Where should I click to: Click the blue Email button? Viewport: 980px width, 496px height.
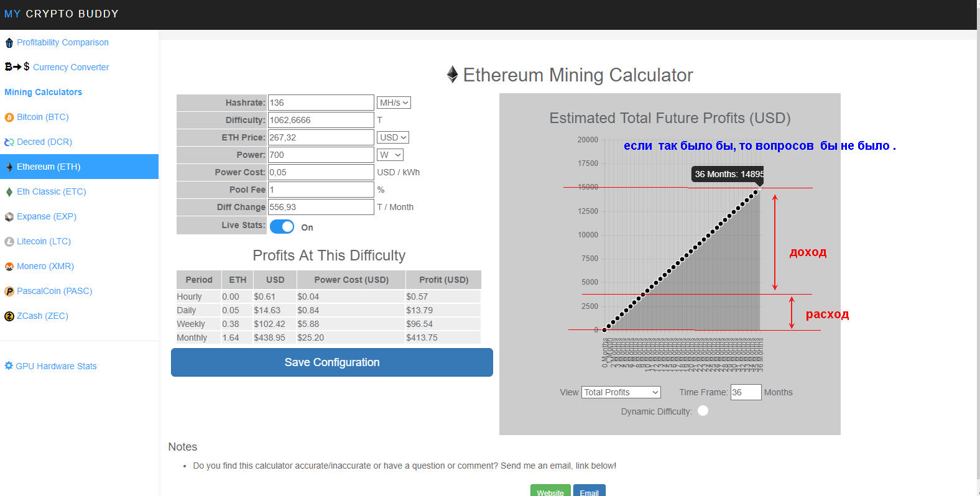click(589, 492)
